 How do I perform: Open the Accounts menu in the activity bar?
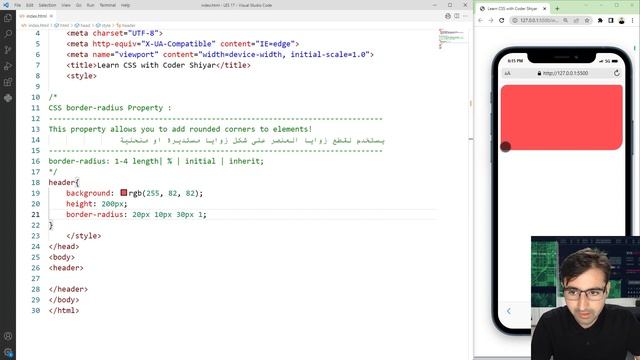pos(8,336)
